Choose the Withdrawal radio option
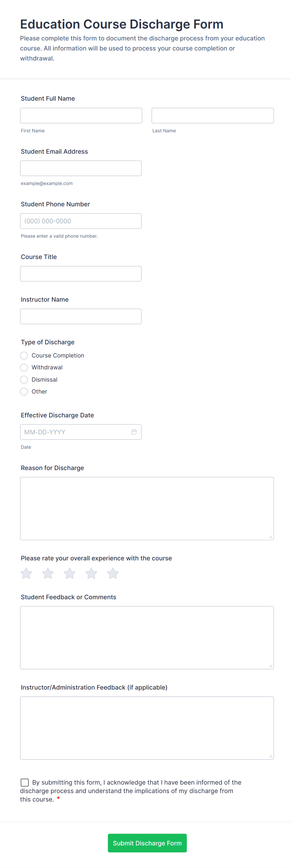This screenshot has height=868, width=291. (24, 368)
